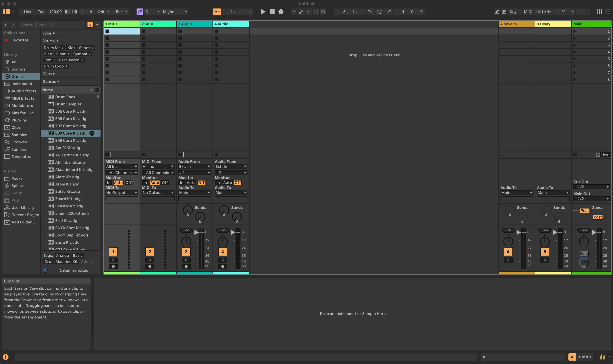Click the Tap tempo button
The width and height of the screenshot is (613, 364).
pyautogui.click(x=41, y=12)
